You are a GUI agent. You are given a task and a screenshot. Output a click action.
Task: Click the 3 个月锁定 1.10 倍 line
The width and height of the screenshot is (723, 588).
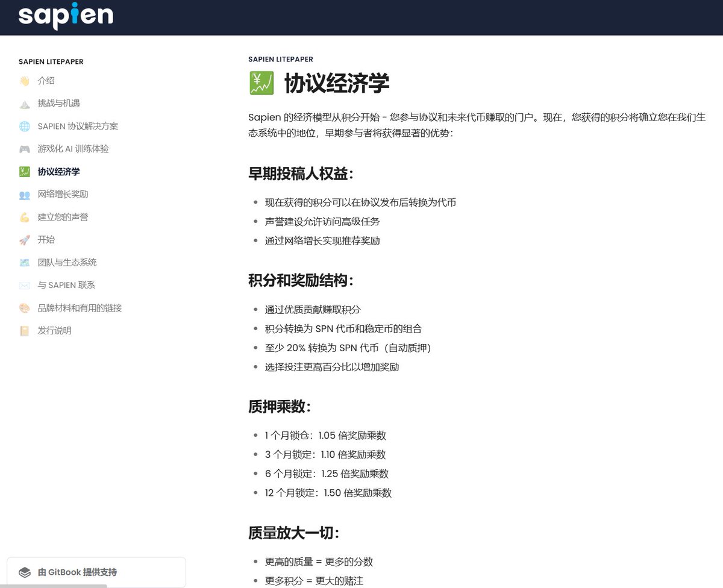(325, 455)
